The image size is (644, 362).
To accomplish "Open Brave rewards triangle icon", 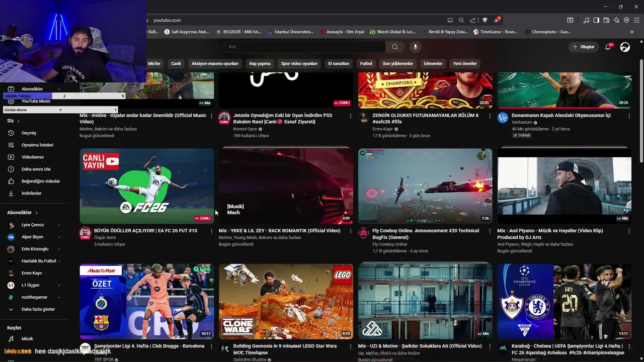I will click(497, 20).
